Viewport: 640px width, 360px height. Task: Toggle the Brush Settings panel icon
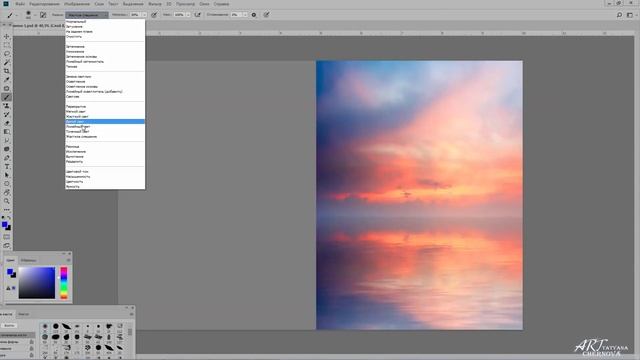tap(43, 15)
